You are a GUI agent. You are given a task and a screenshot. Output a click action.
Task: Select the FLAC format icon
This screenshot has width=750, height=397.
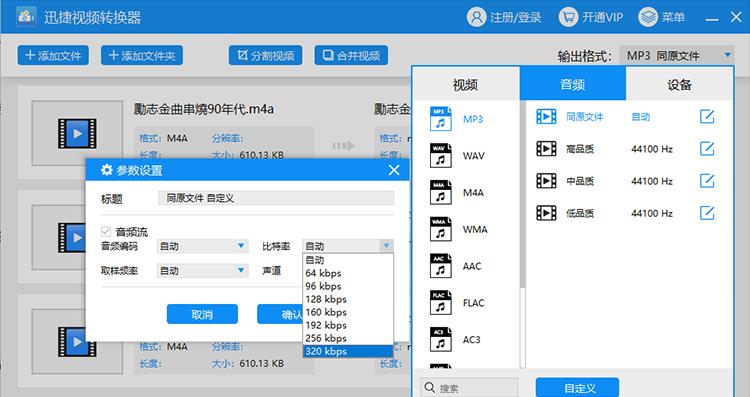[x=441, y=302]
